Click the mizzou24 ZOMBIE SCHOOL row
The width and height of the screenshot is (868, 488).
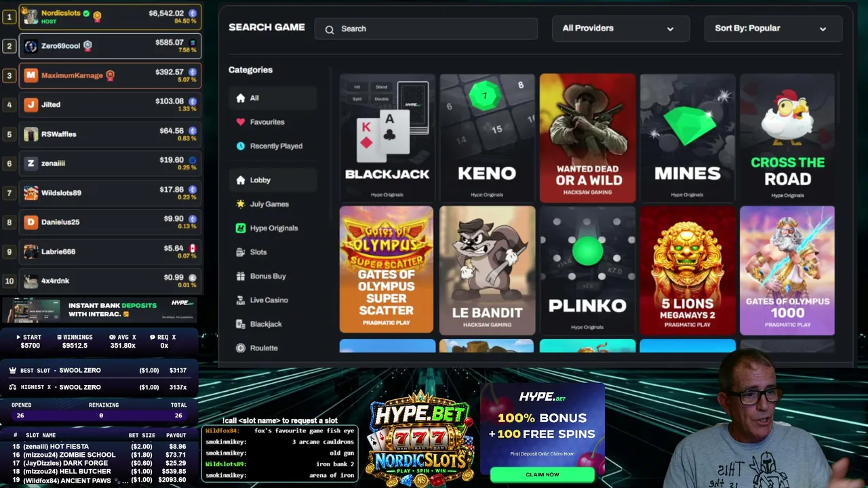[x=100, y=455]
